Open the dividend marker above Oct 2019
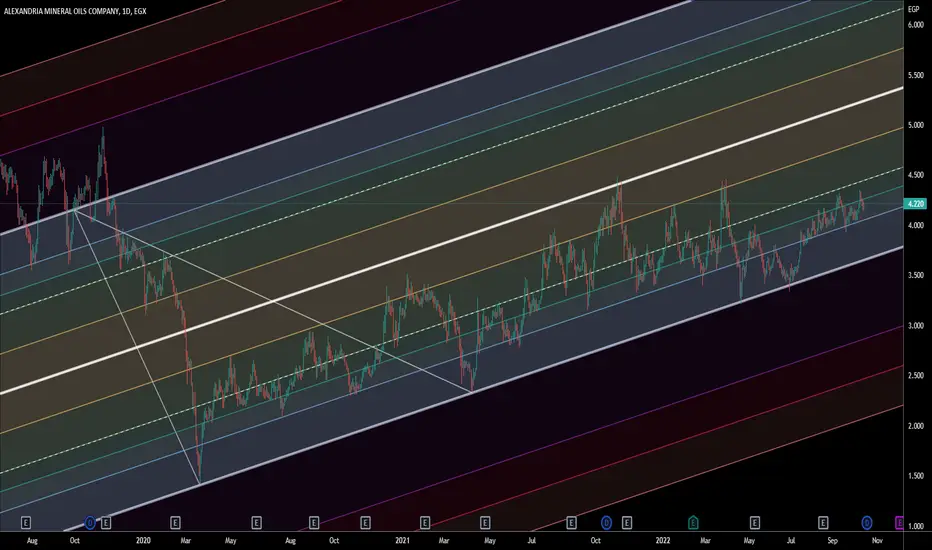The width and height of the screenshot is (932, 550). point(90,523)
